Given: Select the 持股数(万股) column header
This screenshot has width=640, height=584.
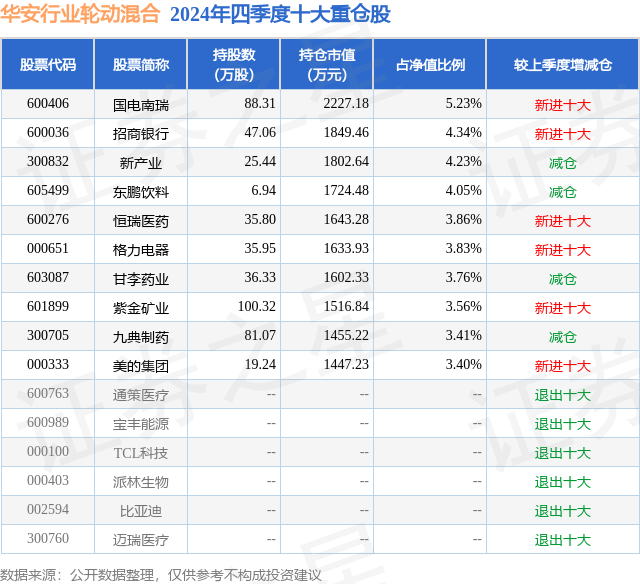Looking at the screenshot, I should click(234, 64).
